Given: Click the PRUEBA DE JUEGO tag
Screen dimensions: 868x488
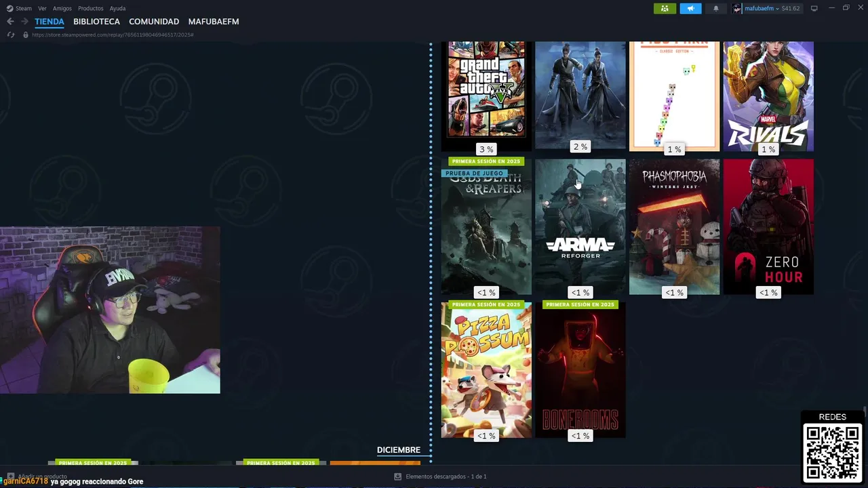Looking at the screenshot, I should click(x=474, y=174).
